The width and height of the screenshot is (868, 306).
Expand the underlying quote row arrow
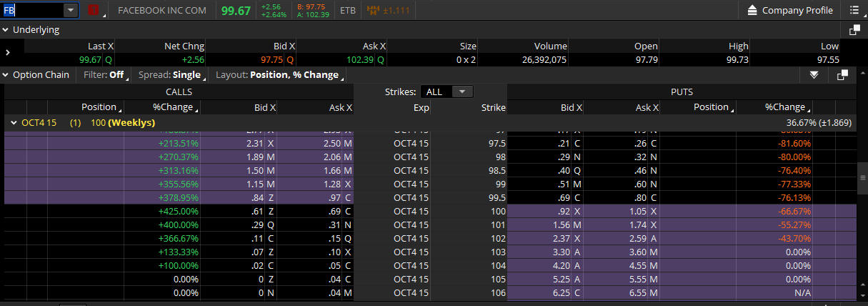[x=8, y=53]
